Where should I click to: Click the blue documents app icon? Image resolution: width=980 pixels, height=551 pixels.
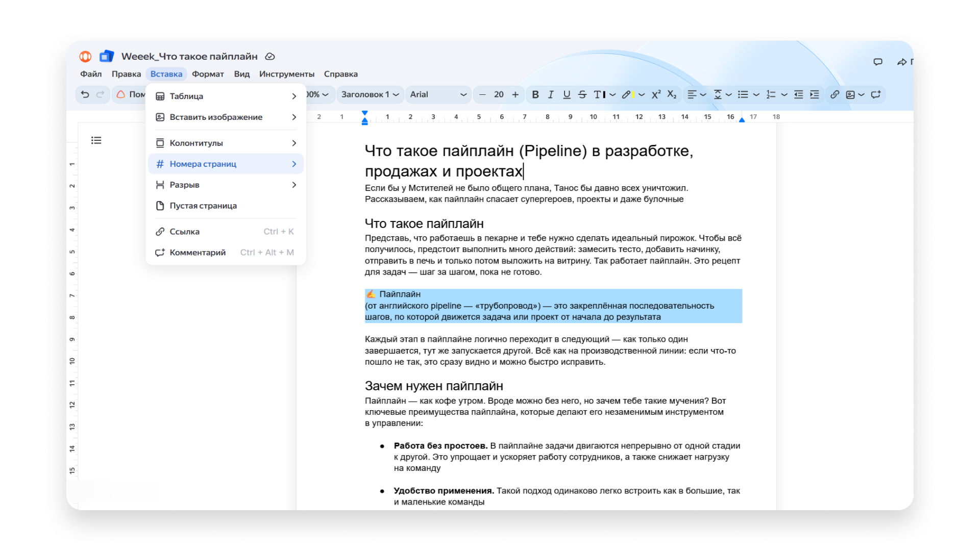point(106,56)
